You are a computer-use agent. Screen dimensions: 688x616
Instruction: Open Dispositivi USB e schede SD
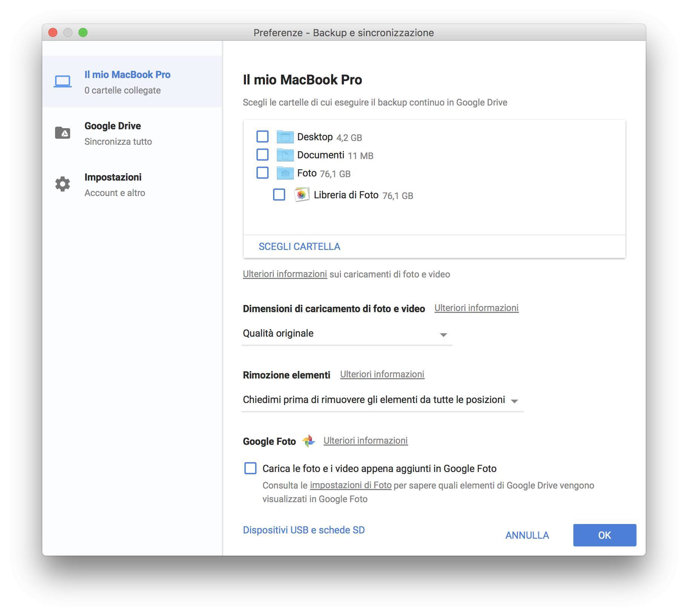(304, 530)
